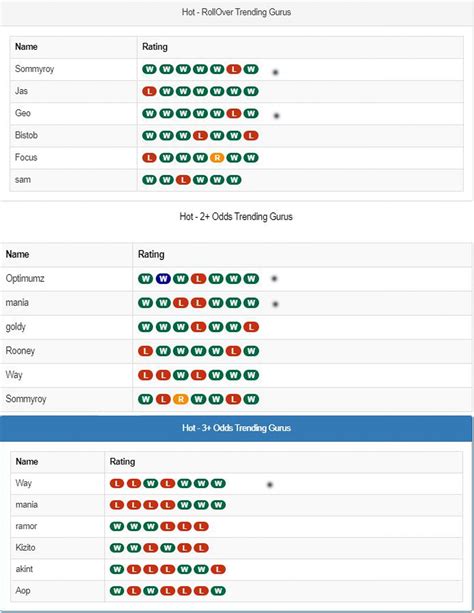Click the orange R badge in Focus row

[217, 158]
